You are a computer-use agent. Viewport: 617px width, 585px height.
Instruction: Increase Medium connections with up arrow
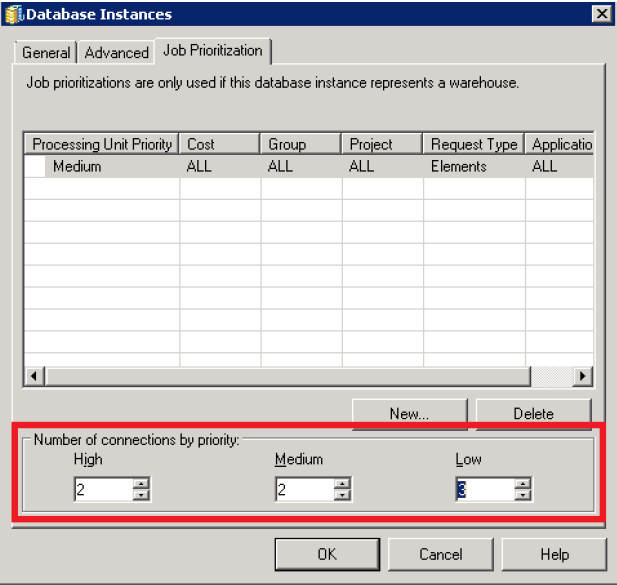[x=342, y=484]
